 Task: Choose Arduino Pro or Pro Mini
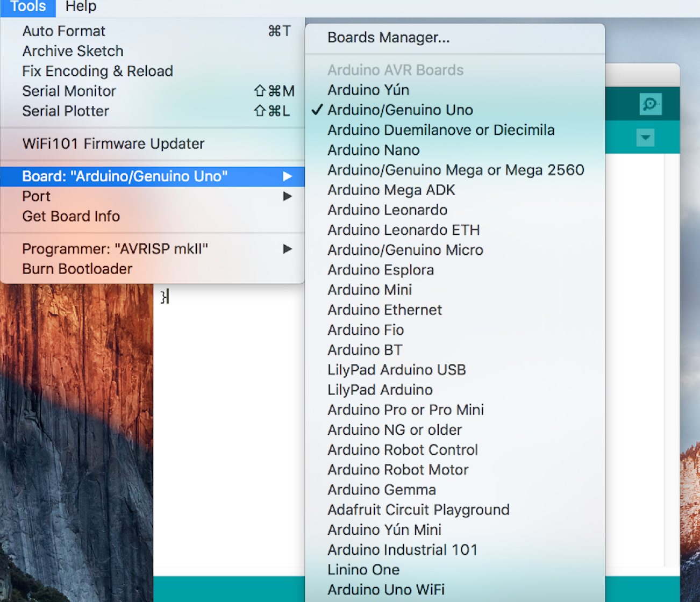(x=455, y=410)
